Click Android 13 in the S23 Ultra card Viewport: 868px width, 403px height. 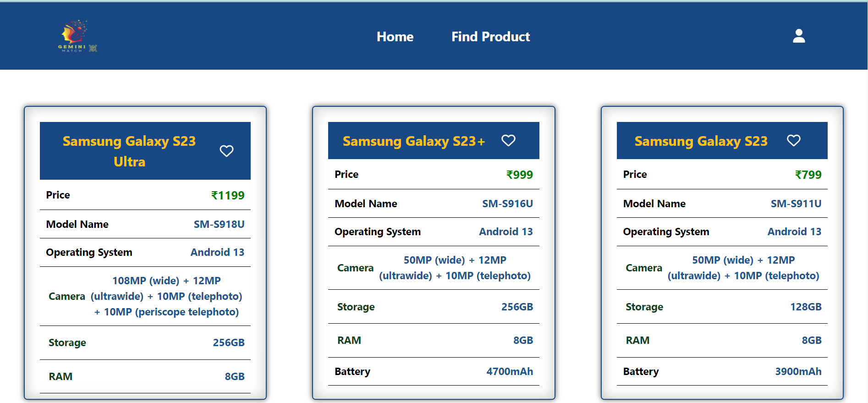(217, 252)
